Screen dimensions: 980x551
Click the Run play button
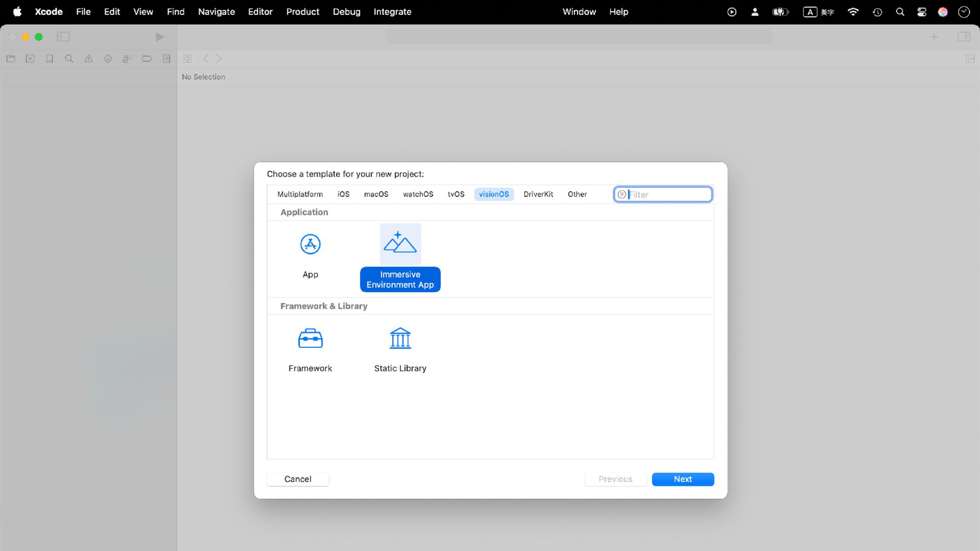point(159,37)
